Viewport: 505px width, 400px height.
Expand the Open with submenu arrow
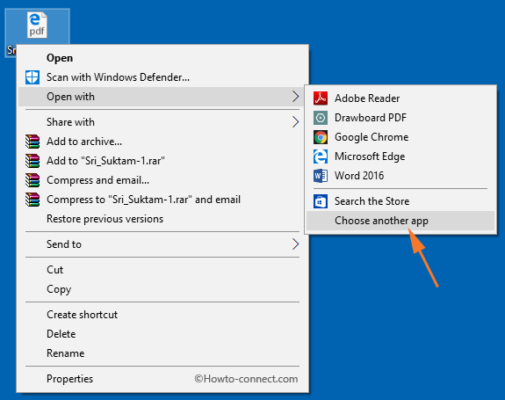(x=295, y=97)
